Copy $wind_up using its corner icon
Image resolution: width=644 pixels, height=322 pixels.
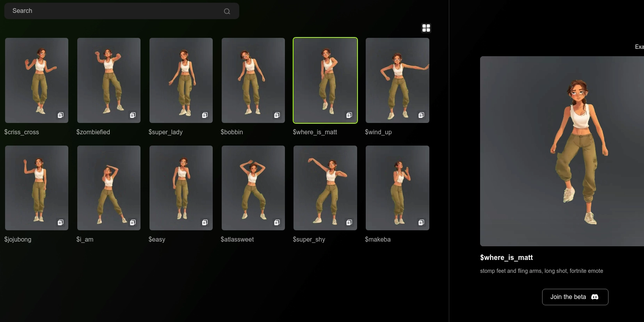point(421,115)
